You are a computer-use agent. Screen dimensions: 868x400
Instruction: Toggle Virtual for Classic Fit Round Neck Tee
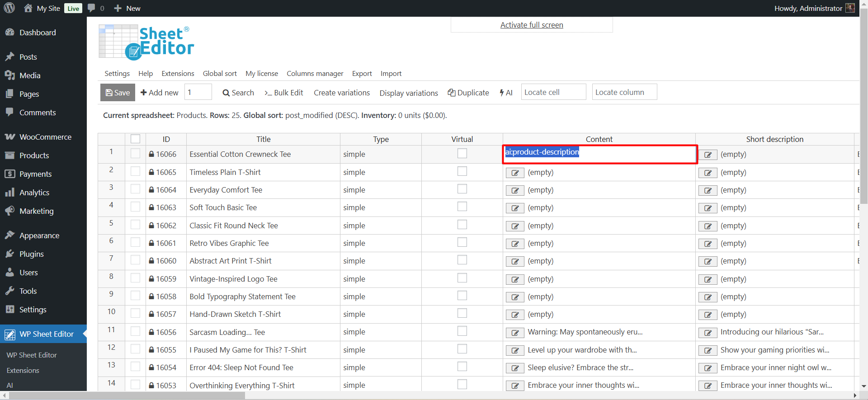pos(462,225)
